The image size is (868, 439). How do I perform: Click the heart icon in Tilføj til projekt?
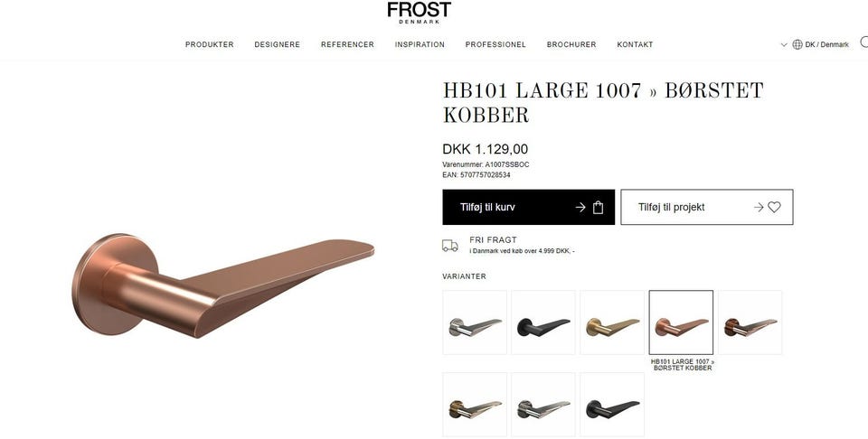coord(774,208)
